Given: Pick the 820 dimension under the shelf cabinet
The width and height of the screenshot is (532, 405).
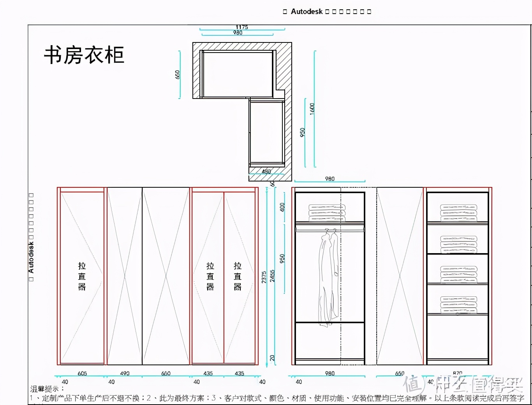Looking at the screenshot, I should coord(458,373).
